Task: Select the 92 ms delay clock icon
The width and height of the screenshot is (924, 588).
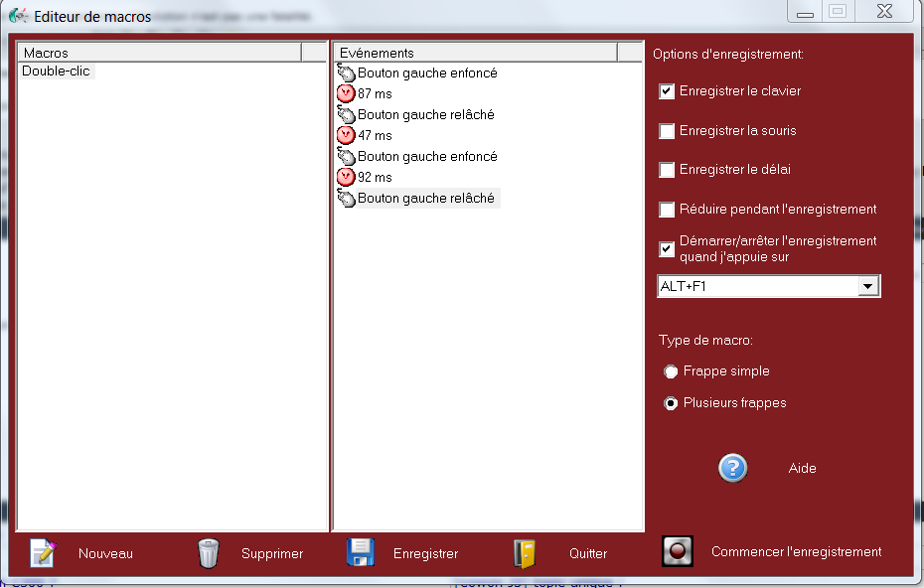Action: tap(346, 177)
